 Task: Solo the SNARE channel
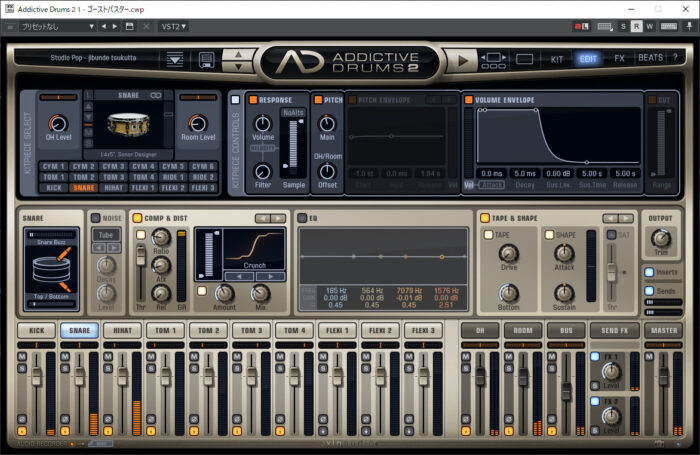point(65,368)
